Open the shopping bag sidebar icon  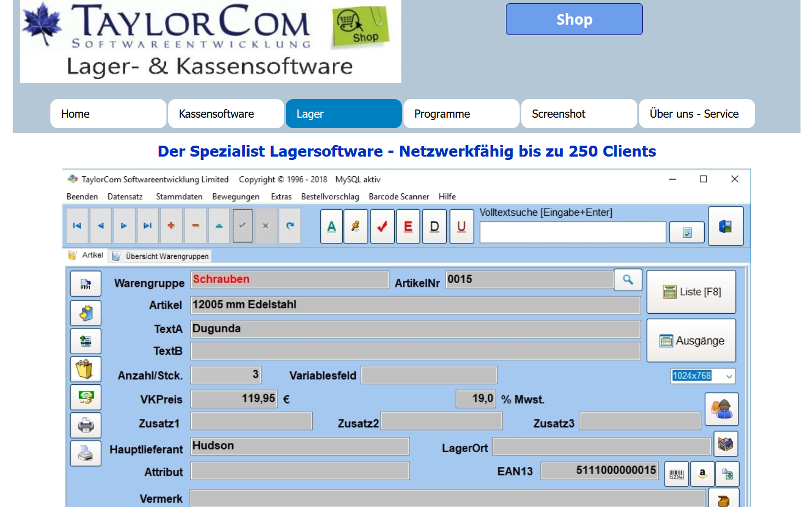pyautogui.click(x=85, y=370)
